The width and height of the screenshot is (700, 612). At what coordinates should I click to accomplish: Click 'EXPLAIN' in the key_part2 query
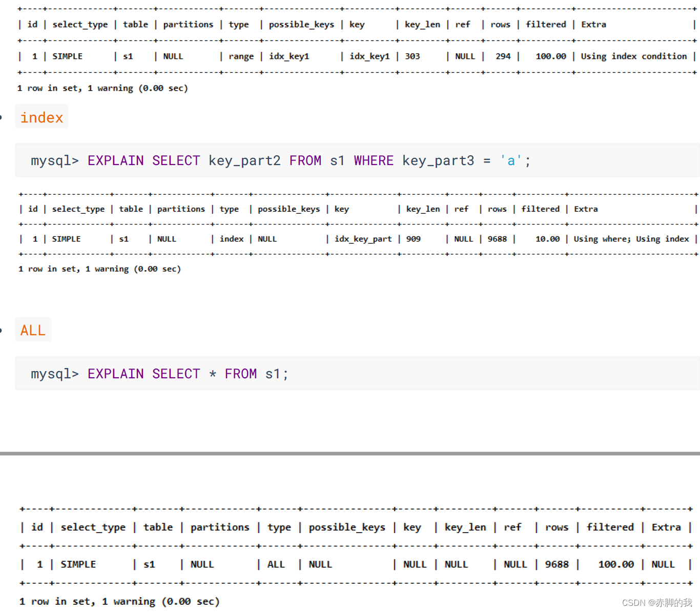(116, 161)
